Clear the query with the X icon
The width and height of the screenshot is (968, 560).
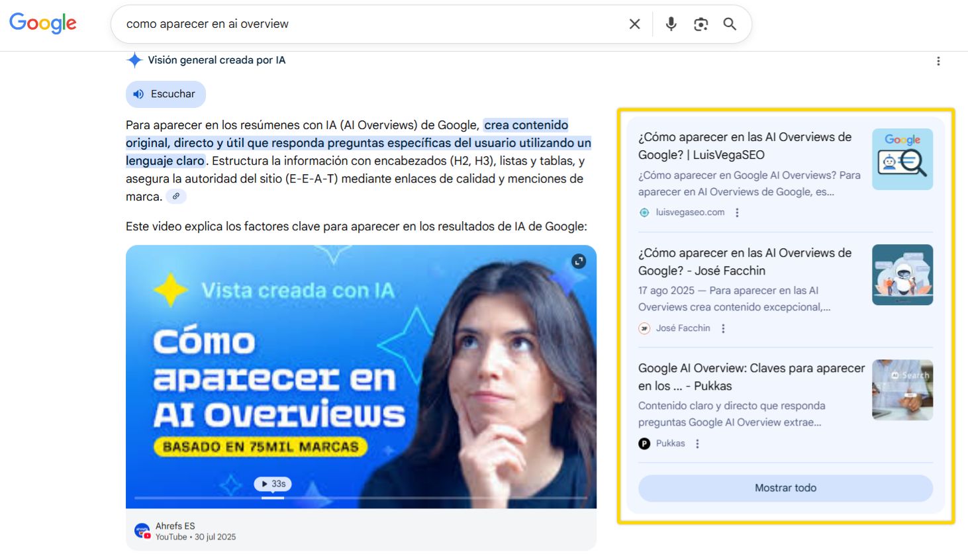634,23
